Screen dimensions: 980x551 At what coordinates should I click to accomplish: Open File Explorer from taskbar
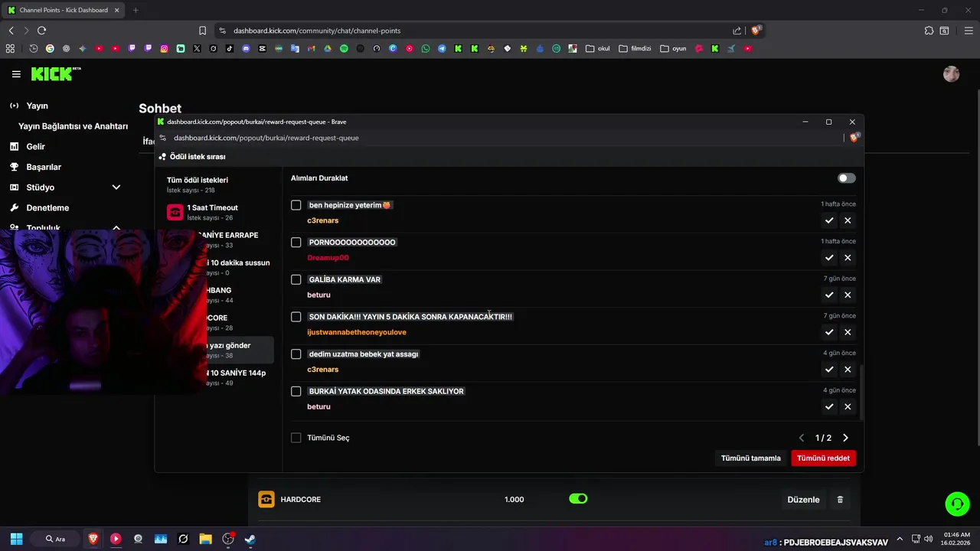(x=205, y=539)
